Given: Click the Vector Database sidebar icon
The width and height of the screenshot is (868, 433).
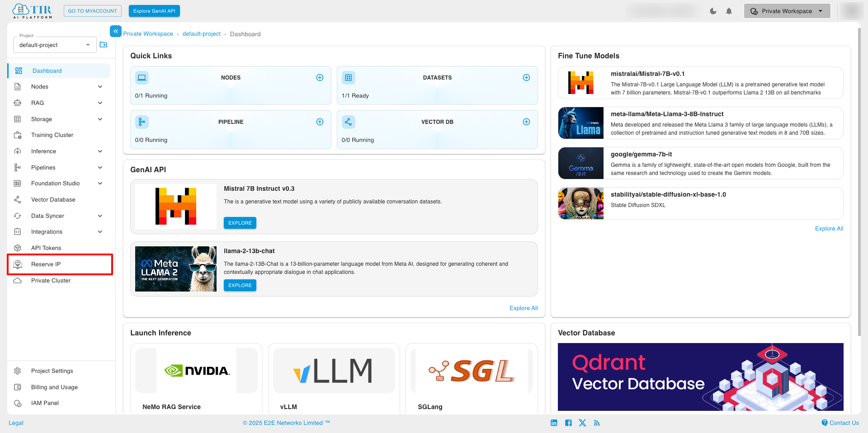Looking at the screenshot, I should click(x=18, y=200).
